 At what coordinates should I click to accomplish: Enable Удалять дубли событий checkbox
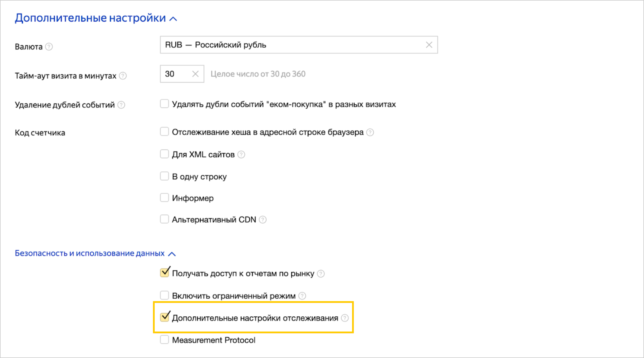tap(165, 104)
